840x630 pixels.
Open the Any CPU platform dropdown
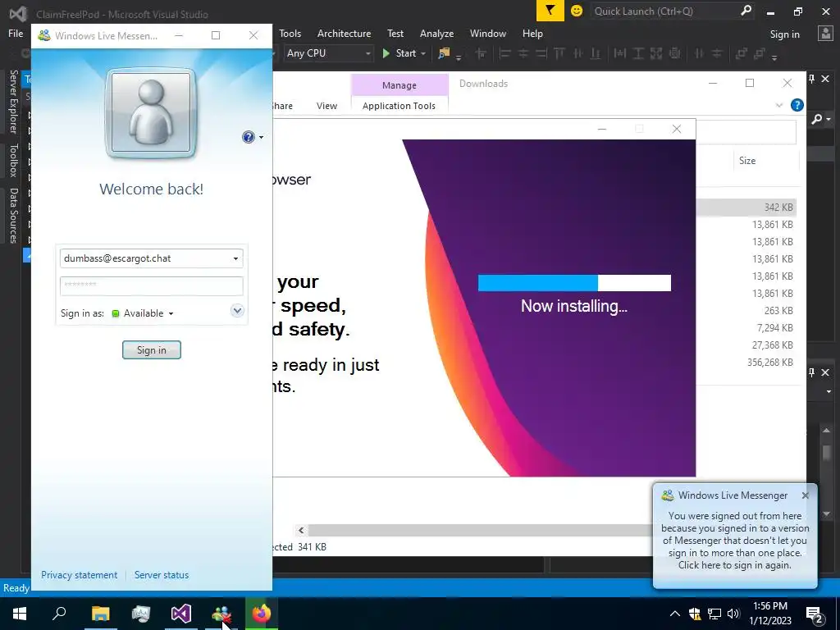pyautogui.click(x=328, y=53)
